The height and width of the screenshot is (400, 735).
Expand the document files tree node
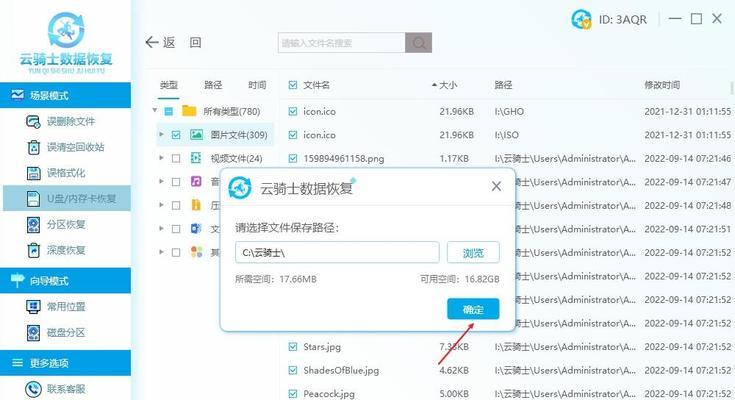(x=161, y=228)
